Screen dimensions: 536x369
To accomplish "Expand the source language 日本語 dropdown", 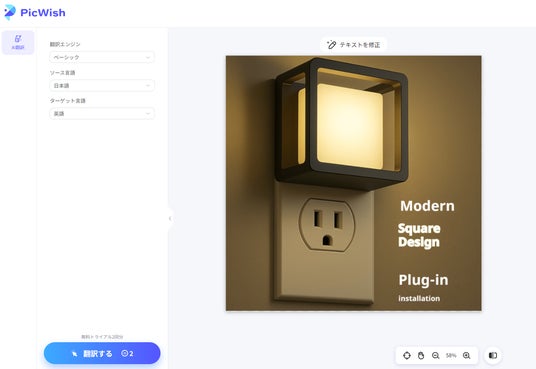I will (102, 85).
